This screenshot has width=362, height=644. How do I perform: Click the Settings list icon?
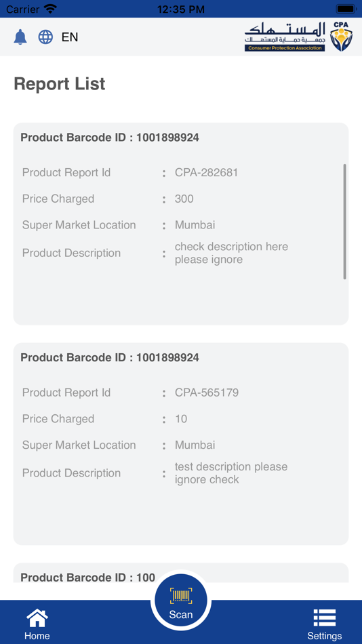pos(325,618)
